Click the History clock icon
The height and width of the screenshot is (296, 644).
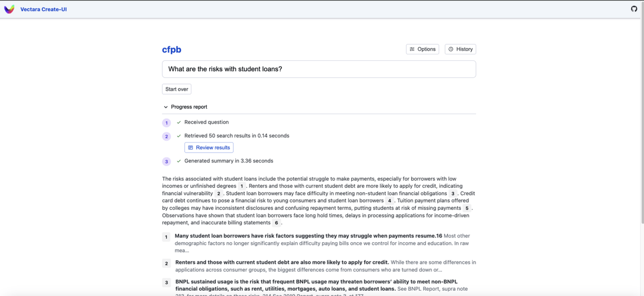point(451,49)
